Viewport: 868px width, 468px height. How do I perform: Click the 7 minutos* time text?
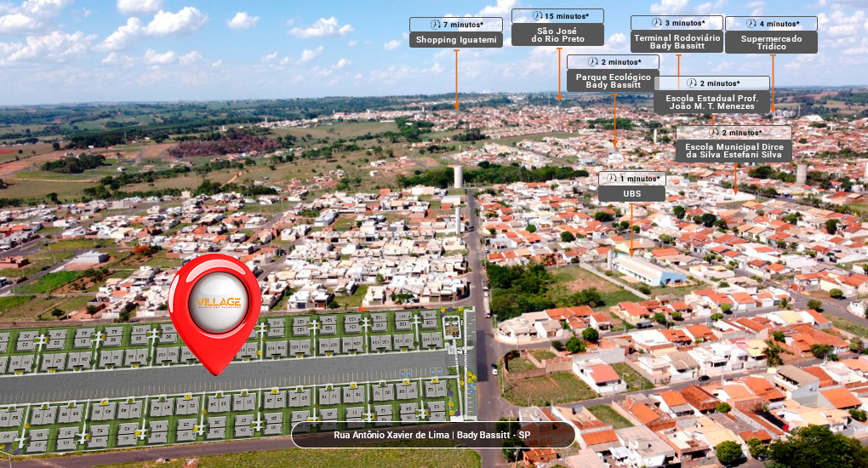pos(463,25)
